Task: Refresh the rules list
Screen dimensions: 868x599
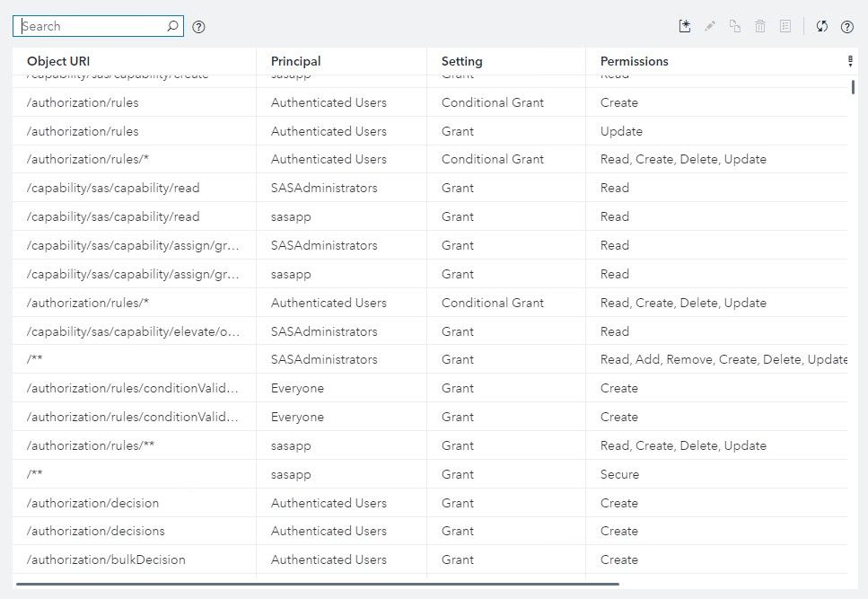Action: point(821,26)
